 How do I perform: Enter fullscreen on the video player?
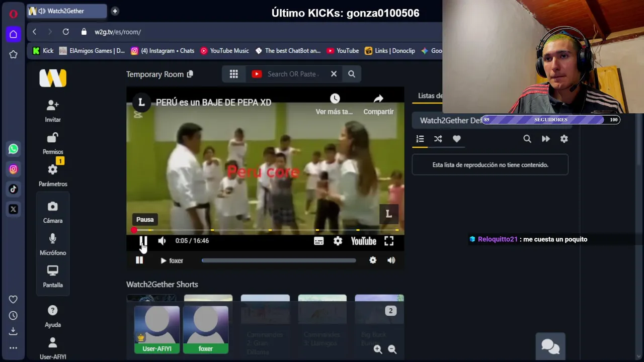tap(389, 241)
